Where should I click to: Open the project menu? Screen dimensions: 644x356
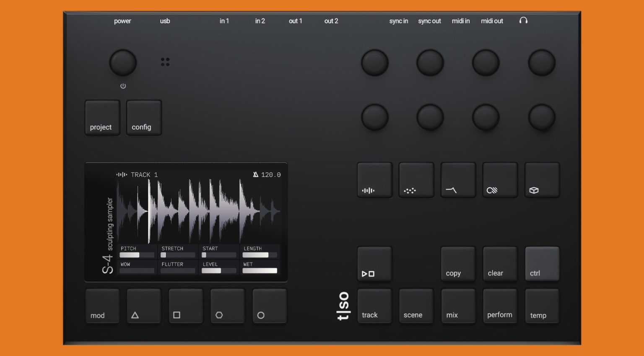pos(102,118)
